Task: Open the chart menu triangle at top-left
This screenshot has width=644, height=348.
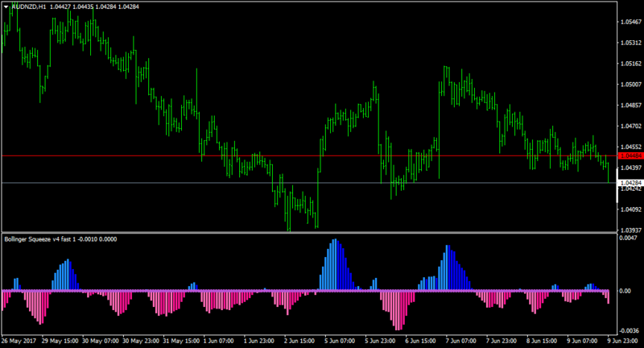Action: 6,6
